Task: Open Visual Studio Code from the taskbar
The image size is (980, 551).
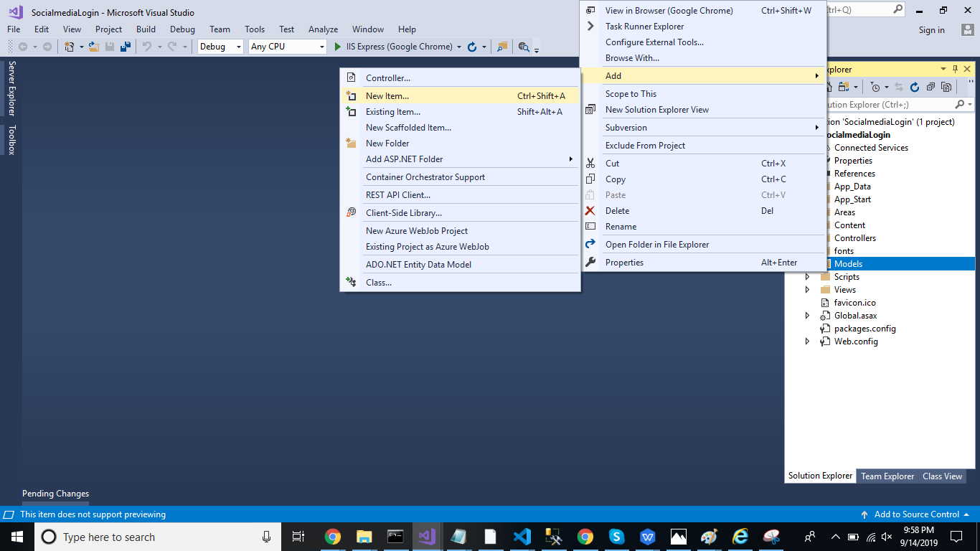Action: pos(522,537)
